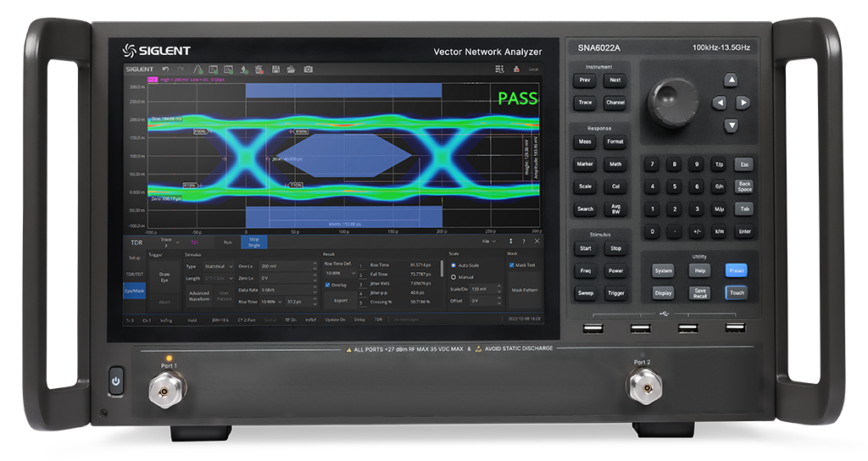The height and width of the screenshot is (461, 868).
Task: Open the Stimulus Rise Time 10-90% dropdown
Action: tap(272, 302)
